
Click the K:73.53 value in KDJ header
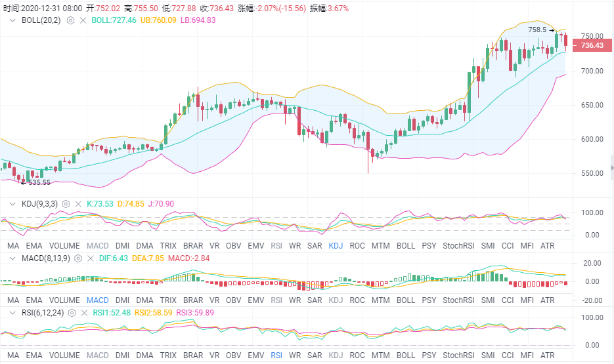click(x=100, y=204)
